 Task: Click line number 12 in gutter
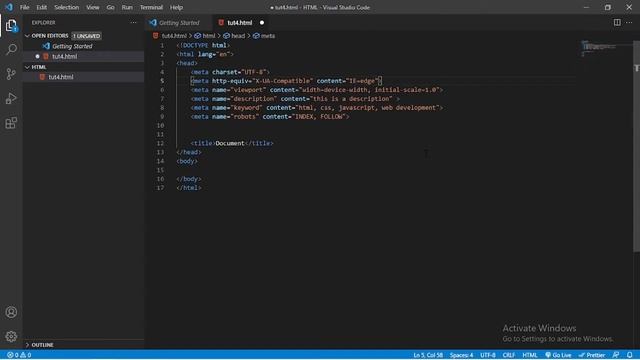160,143
